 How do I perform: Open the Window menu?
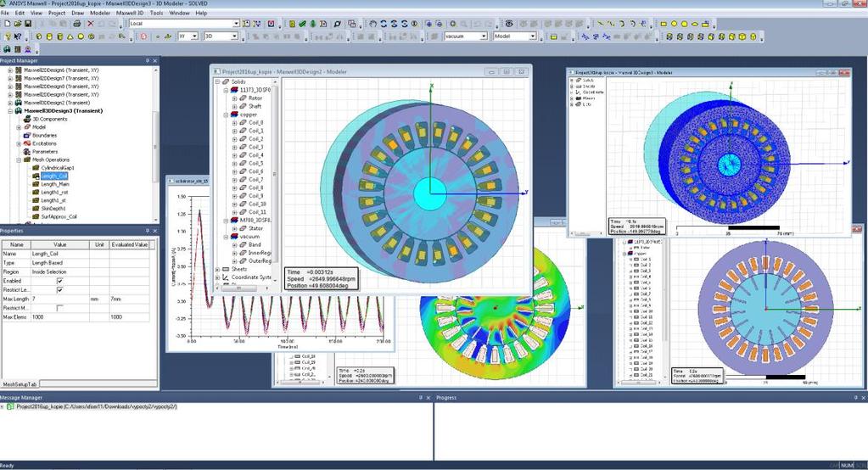click(179, 13)
